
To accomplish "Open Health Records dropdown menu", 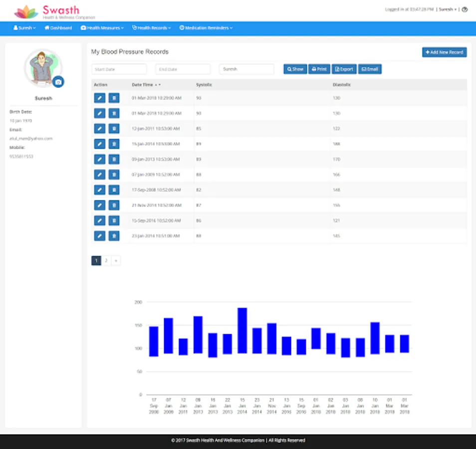I will coord(152,28).
